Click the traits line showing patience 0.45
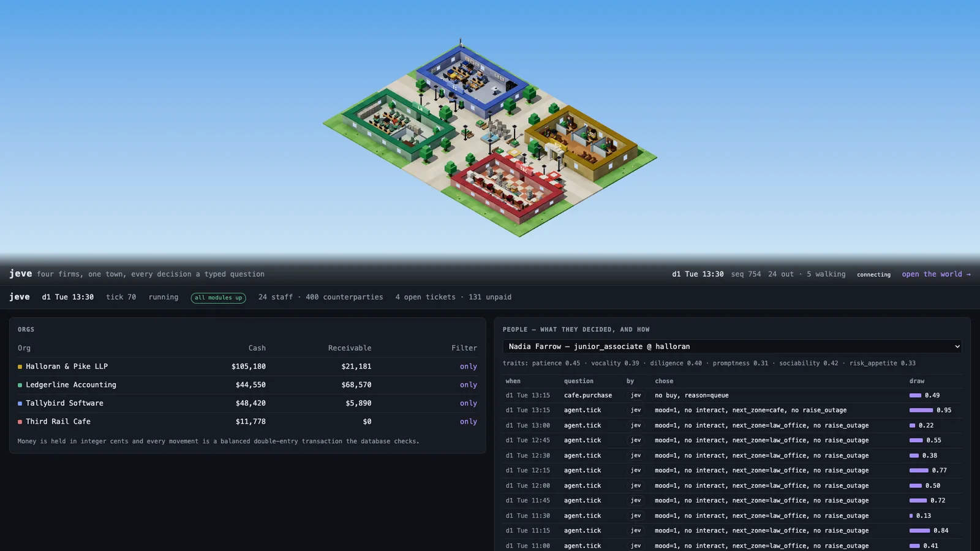 point(709,363)
